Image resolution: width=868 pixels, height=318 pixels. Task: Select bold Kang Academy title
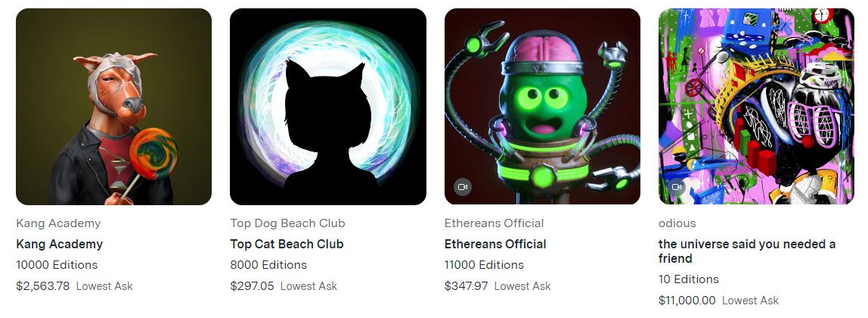[x=59, y=245]
